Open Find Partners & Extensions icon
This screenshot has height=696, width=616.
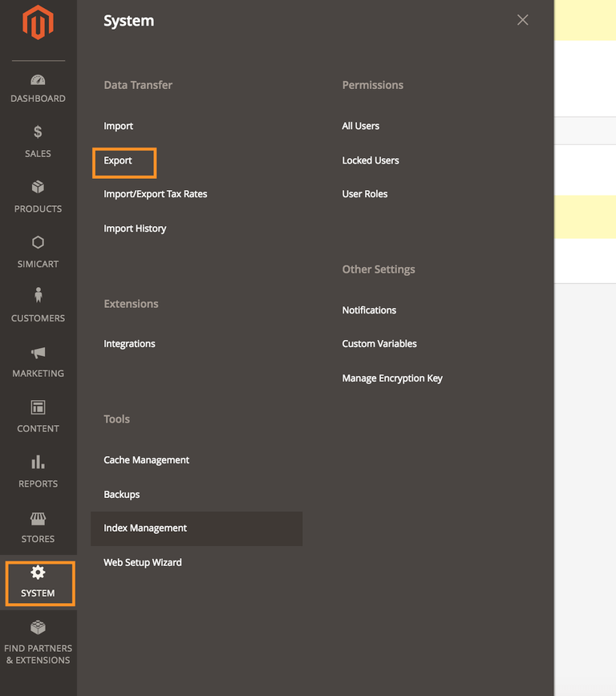[38, 628]
